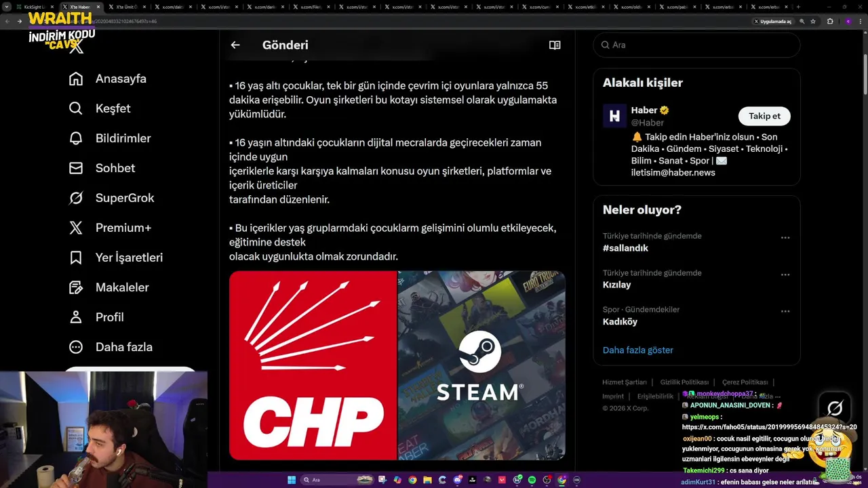Open the tab search dropdown in Chrome
The image size is (868, 488).
tap(7, 7)
